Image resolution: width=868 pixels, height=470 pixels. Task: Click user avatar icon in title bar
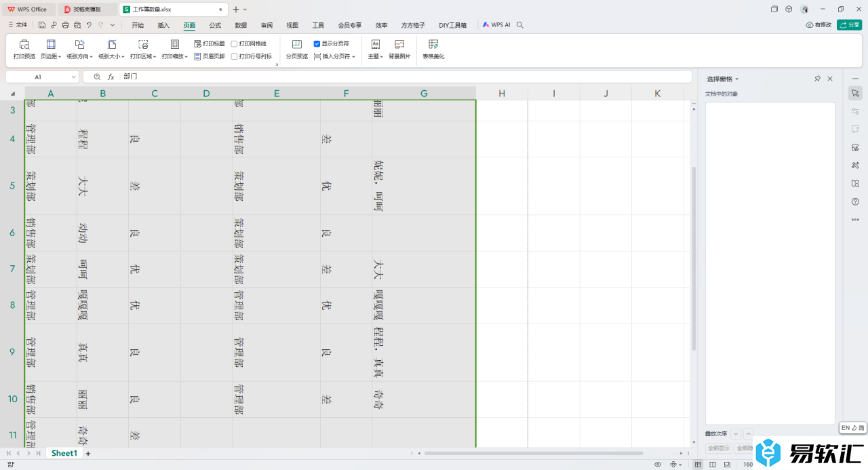tap(804, 9)
